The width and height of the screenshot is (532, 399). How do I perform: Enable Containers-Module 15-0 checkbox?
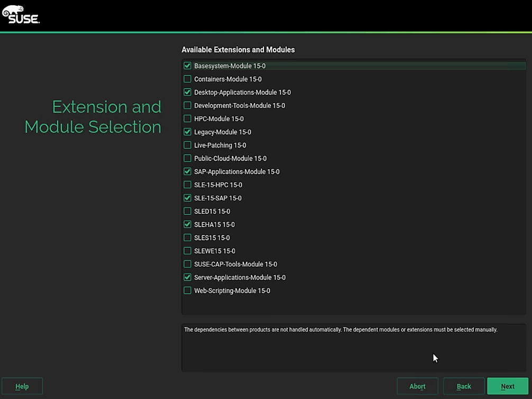(187, 79)
